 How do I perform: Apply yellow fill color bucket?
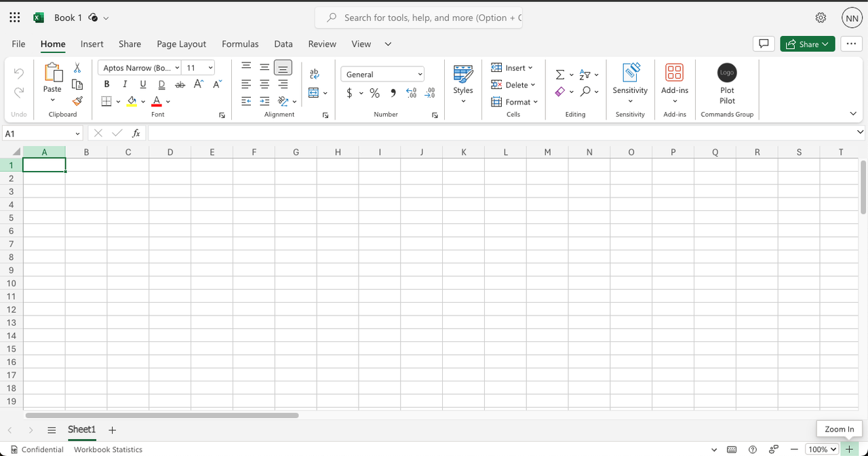(132, 102)
